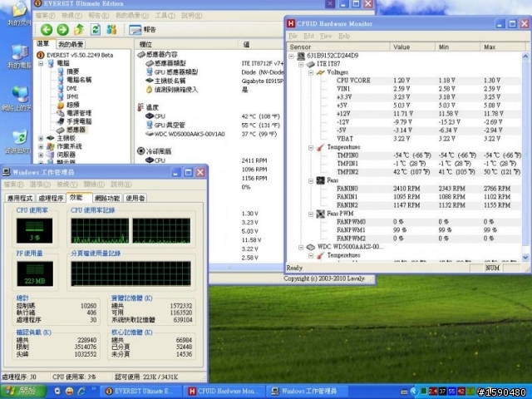The height and width of the screenshot is (399, 532).
Task: Select 超頻 in the EVEREST tree
Action: click(72, 105)
